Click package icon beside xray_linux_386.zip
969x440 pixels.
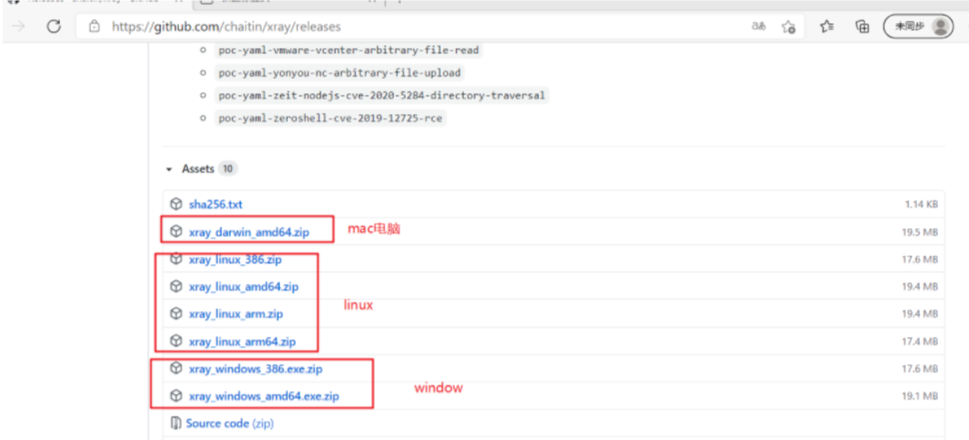[176, 260]
